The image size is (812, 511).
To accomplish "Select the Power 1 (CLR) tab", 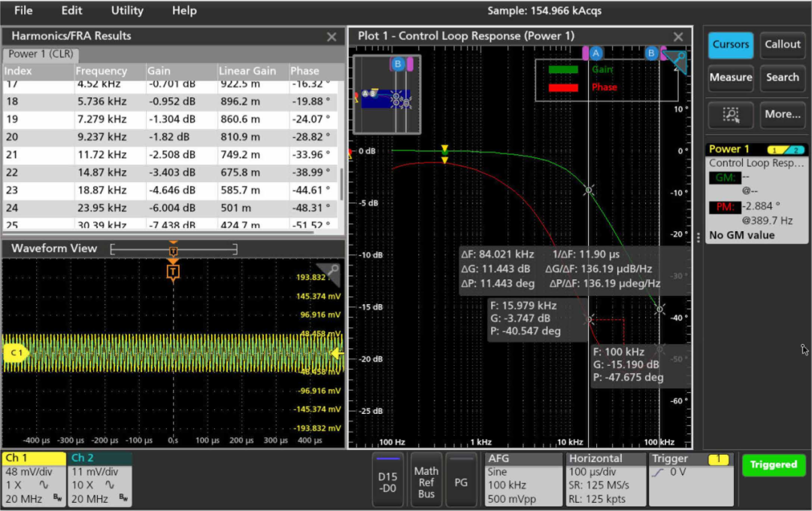I will 41,54.
